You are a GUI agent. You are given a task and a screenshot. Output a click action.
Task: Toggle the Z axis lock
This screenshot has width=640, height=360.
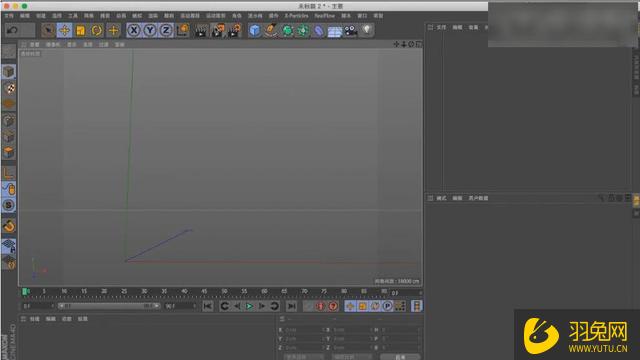coord(166,30)
